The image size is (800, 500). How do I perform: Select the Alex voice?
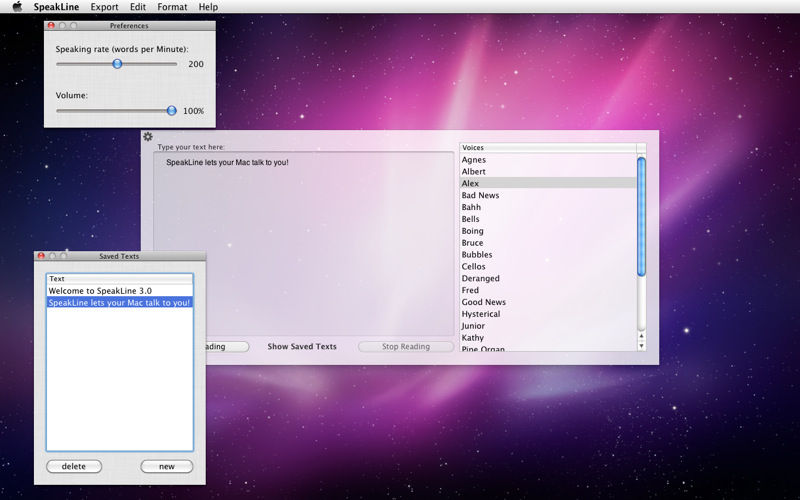[x=548, y=183]
